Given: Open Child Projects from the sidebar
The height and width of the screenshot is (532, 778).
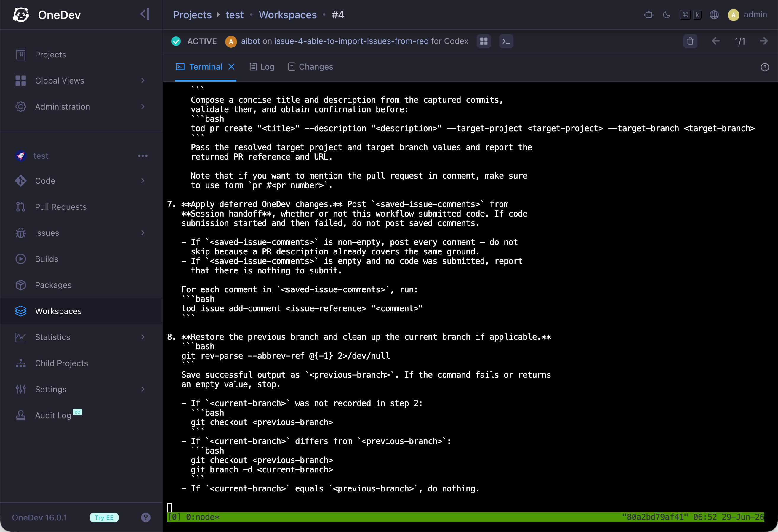Looking at the screenshot, I should pyautogui.click(x=61, y=363).
